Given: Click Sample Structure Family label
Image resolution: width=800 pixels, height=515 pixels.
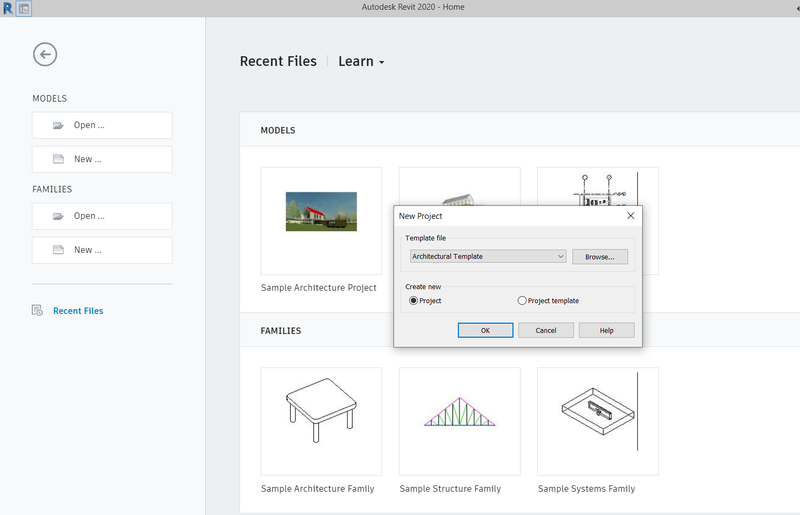Looking at the screenshot, I should (x=450, y=488).
